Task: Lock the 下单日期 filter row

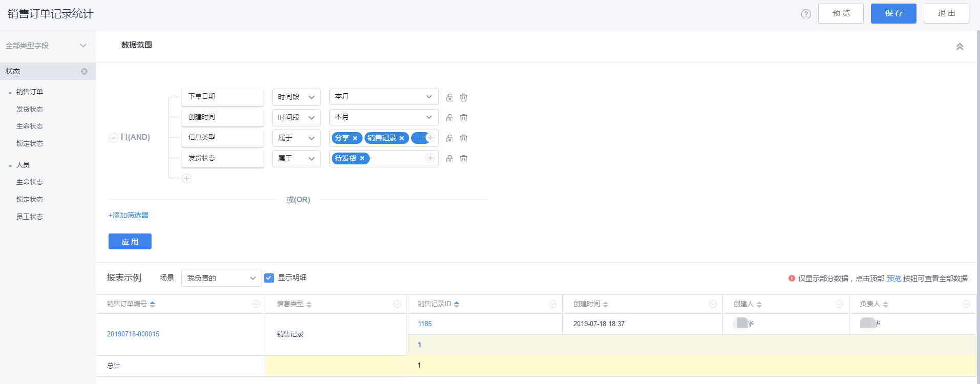Action: click(449, 97)
